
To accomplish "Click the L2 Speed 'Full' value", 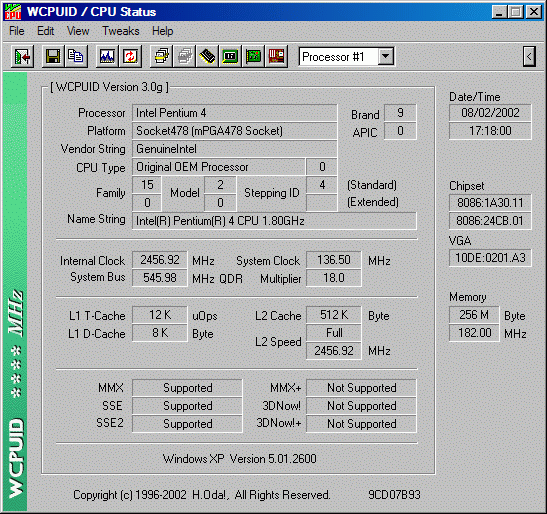I will coord(334,333).
